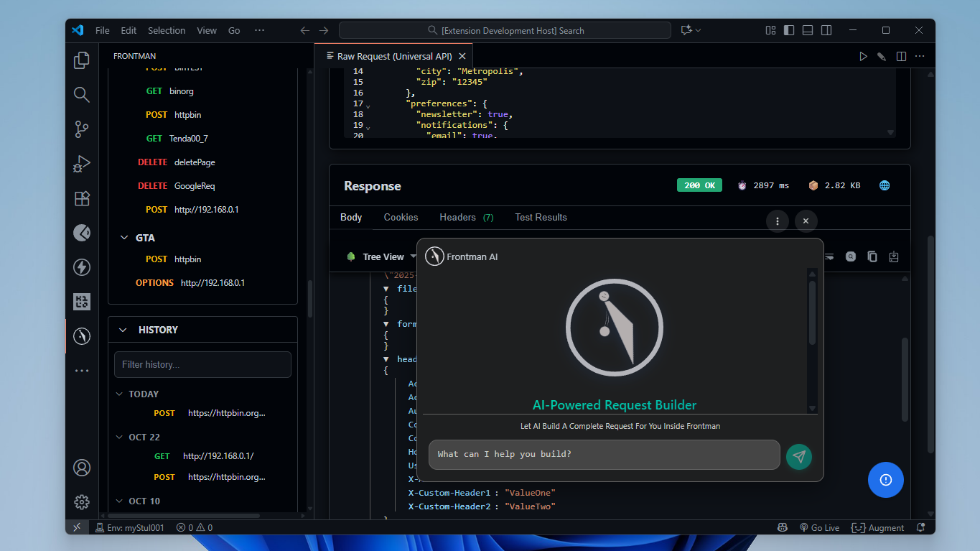Copy the response body
Viewport: 980px width, 551px height.
click(x=872, y=256)
